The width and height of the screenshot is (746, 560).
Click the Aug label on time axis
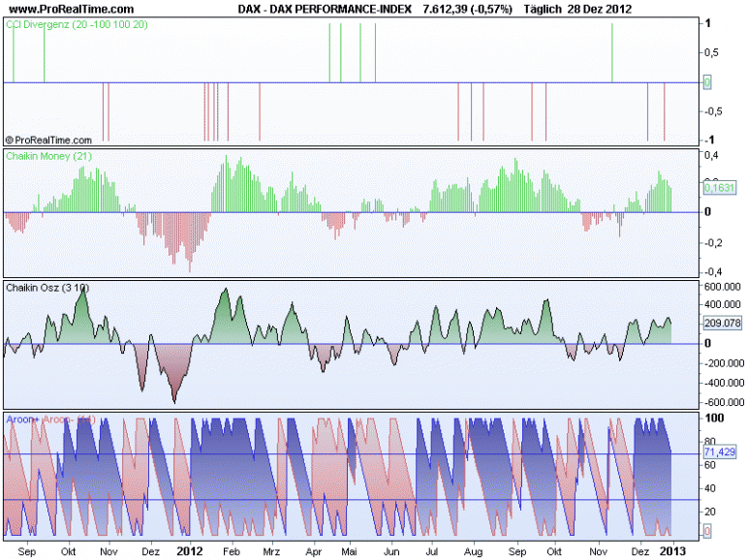[x=473, y=552]
